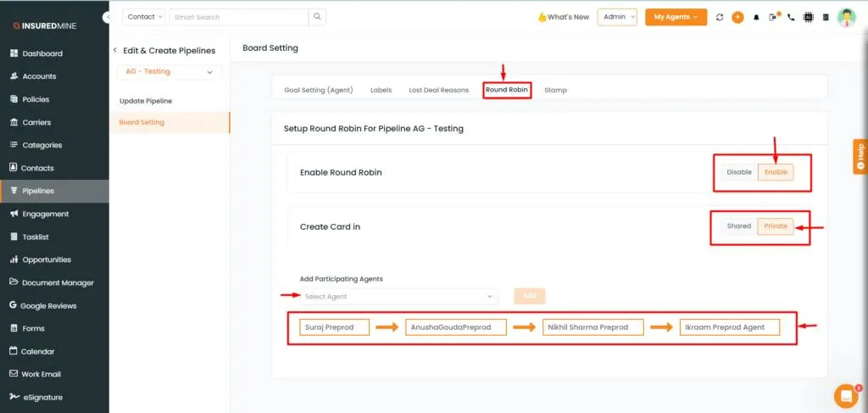Click the search magnifier icon
Image resolution: width=868 pixels, height=413 pixels.
[x=317, y=17]
